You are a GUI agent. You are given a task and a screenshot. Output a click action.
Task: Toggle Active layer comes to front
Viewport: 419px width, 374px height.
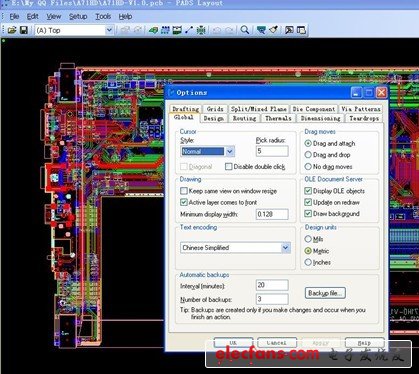[184, 202]
